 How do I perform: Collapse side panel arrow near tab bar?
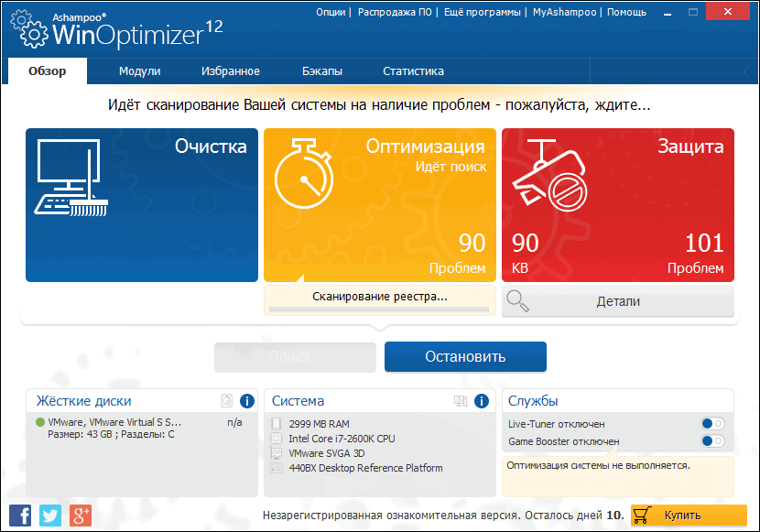click(x=746, y=71)
